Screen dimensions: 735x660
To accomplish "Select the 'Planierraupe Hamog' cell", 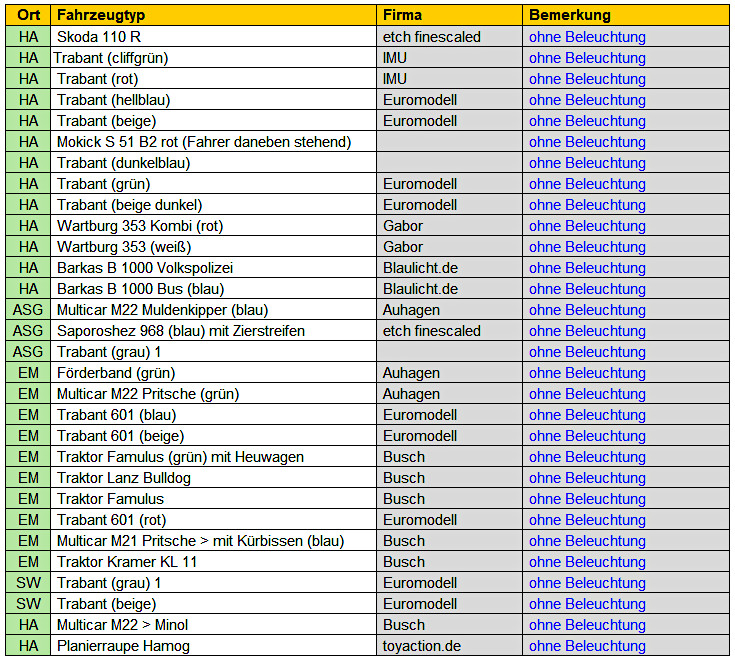I will pyautogui.click(x=213, y=646).
